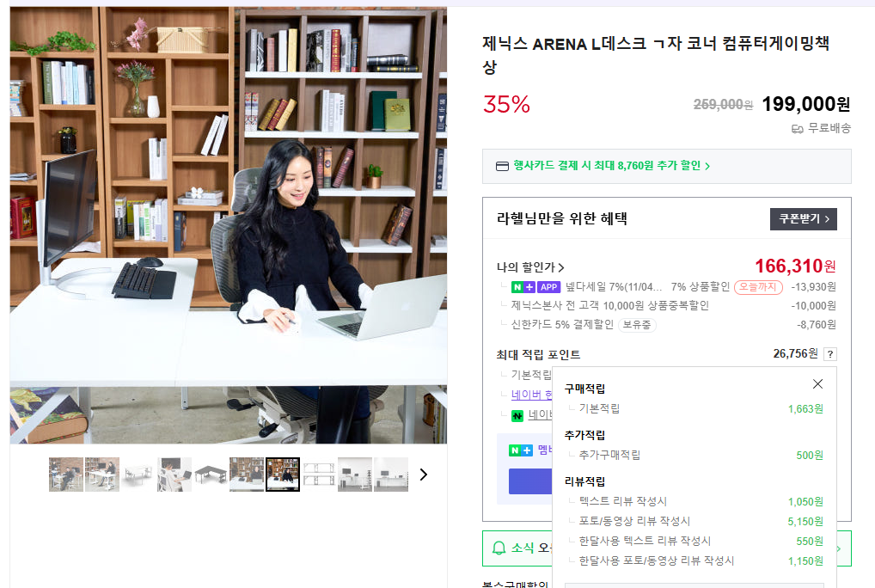Click the main product image
Image resolution: width=875 pixels, height=588 pixels.
229,225
